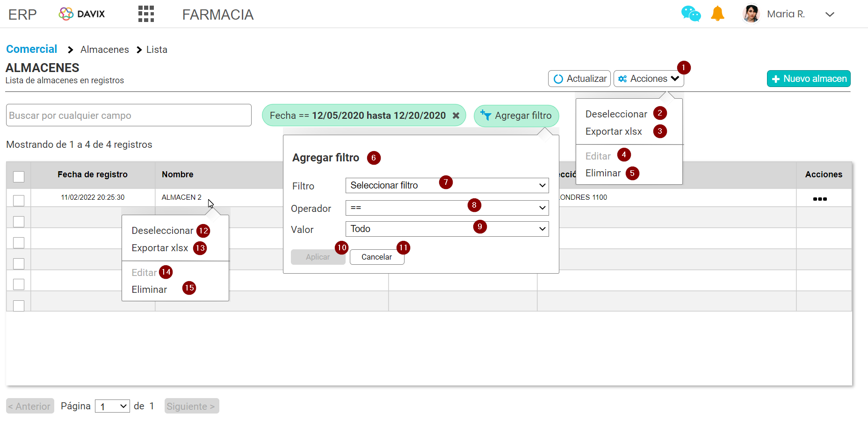This screenshot has height=421, width=868.
Task: Check the second empty row's checkbox
Action: click(x=18, y=242)
